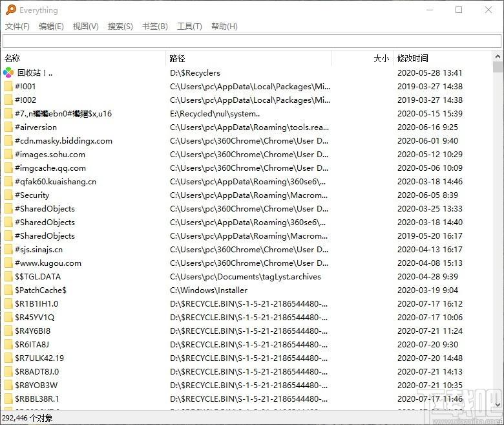Click the folder icon beside #Security
504x425 pixels.
(x=8, y=195)
